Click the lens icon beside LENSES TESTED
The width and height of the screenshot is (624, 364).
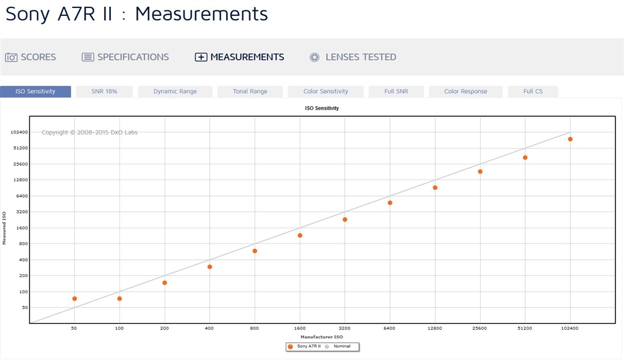[314, 57]
